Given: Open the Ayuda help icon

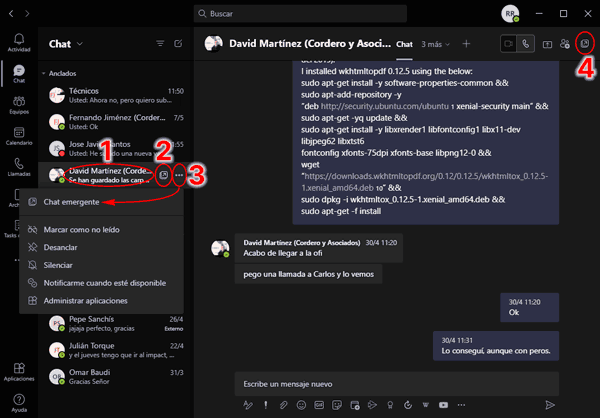Looking at the screenshot, I should pos(19,403).
